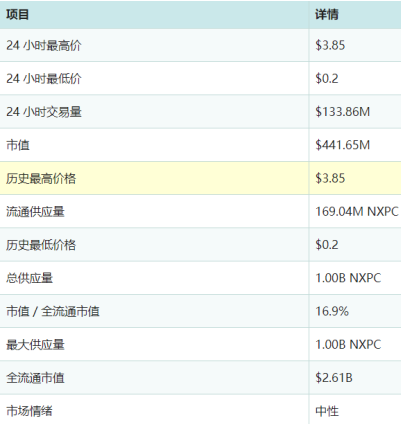Click the 169.04M NXPC value
401x424 pixels.
tap(357, 212)
